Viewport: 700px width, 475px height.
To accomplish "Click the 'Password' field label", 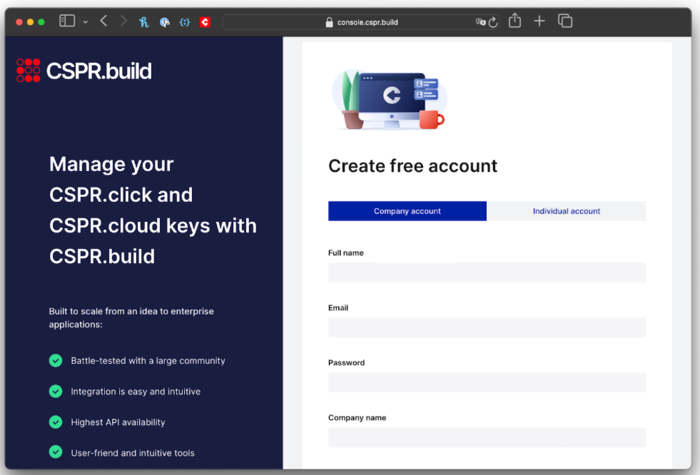I will pyautogui.click(x=346, y=362).
